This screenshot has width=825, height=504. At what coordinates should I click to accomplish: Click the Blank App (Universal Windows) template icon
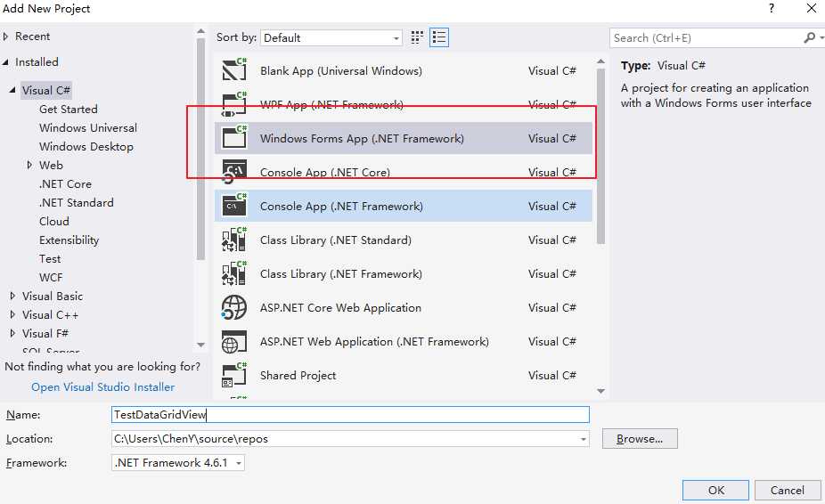click(x=234, y=70)
